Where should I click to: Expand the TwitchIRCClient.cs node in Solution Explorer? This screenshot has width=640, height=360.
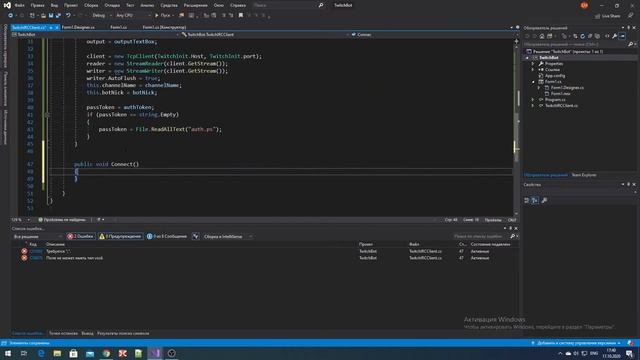tap(533, 106)
